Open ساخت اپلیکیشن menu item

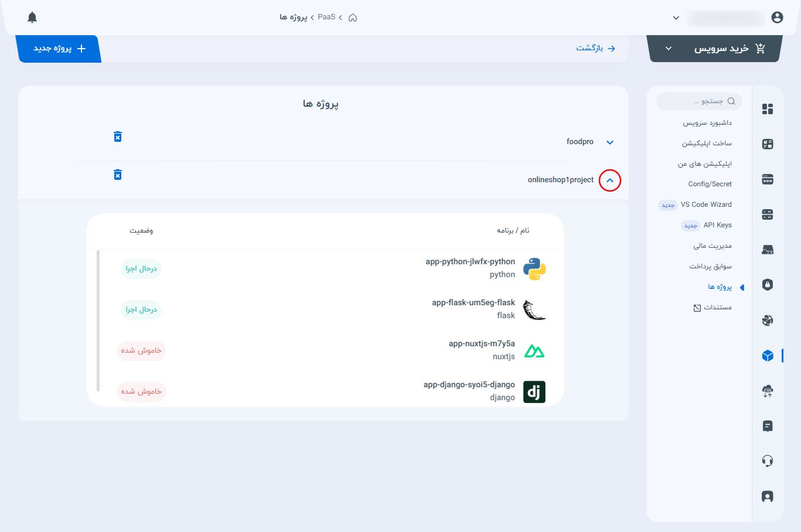707,144
